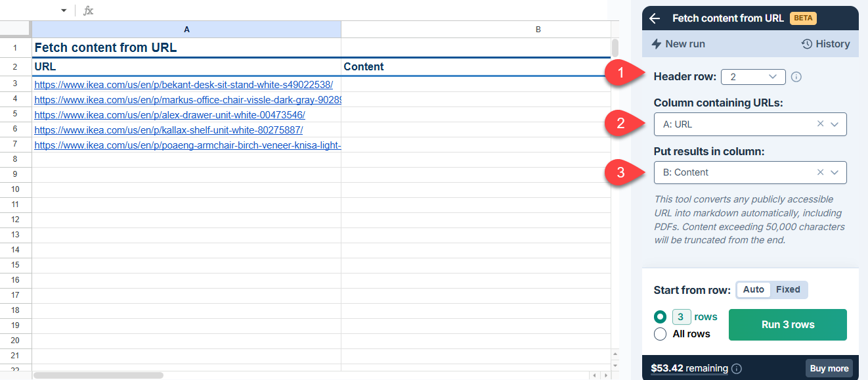Open the info tooltip next to Header row
The height and width of the screenshot is (380, 868).
[796, 77]
